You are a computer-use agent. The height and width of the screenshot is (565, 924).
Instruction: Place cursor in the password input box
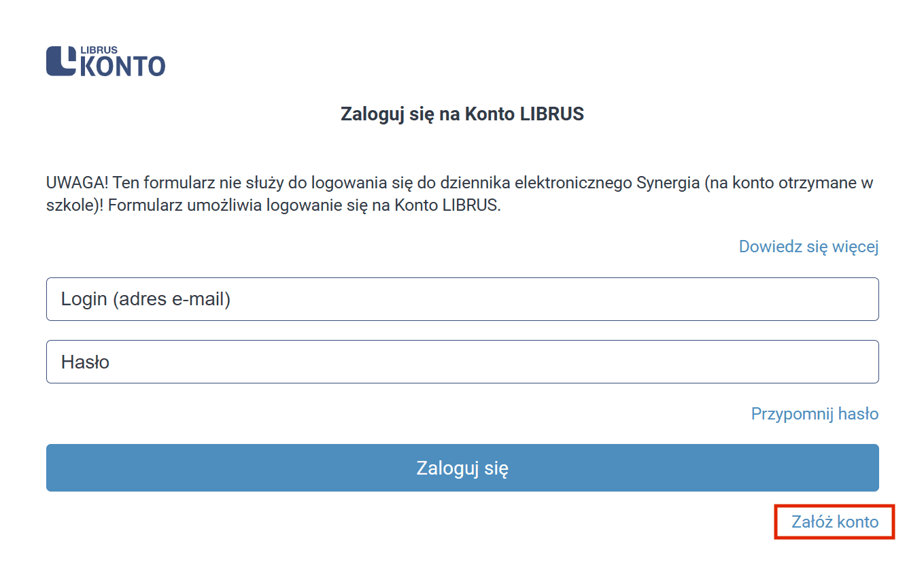click(x=462, y=362)
